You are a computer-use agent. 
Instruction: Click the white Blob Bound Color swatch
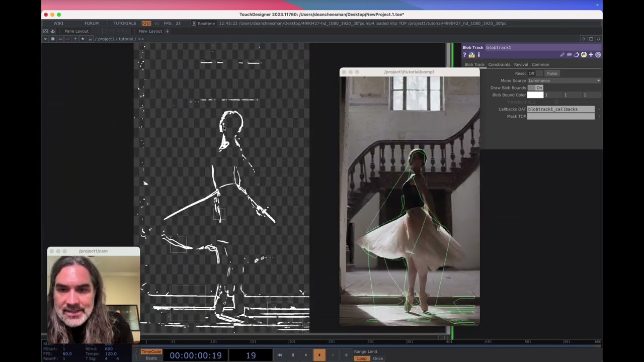(x=535, y=95)
